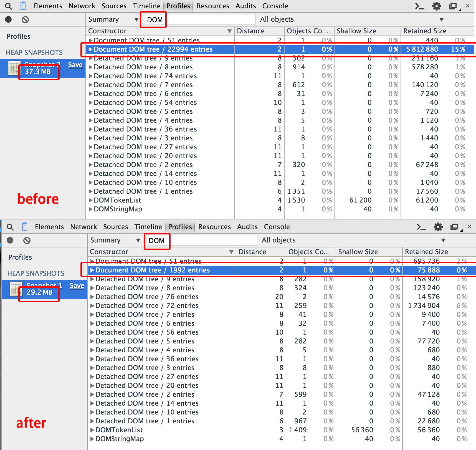Viewport: 476px width, 450px height.
Task: Toggle device mode icon in top toolbar
Action: (x=23, y=6)
